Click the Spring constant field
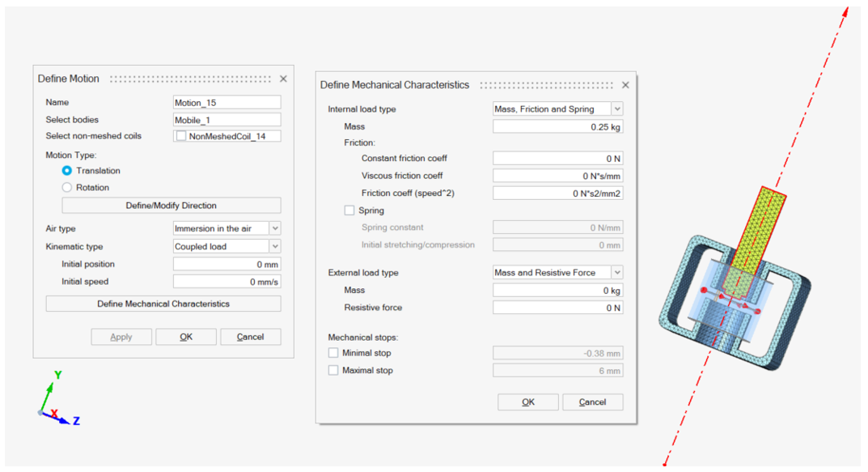Image resolution: width=868 pixels, height=472 pixels. [x=558, y=227]
